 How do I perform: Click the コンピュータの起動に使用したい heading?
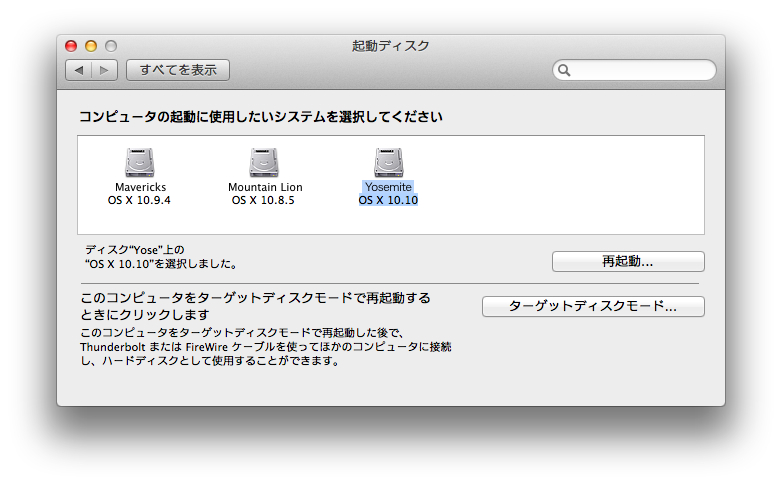point(261,117)
